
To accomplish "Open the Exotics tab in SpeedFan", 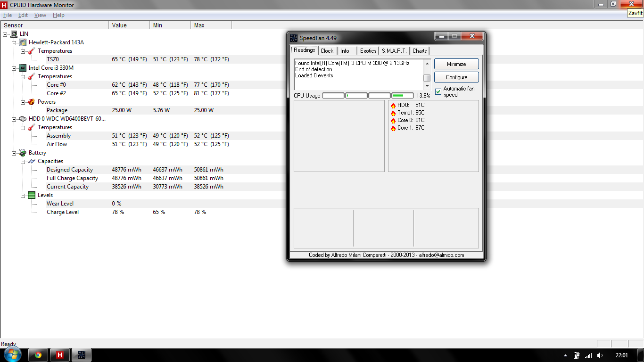I will pyautogui.click(x=368, y=51).
